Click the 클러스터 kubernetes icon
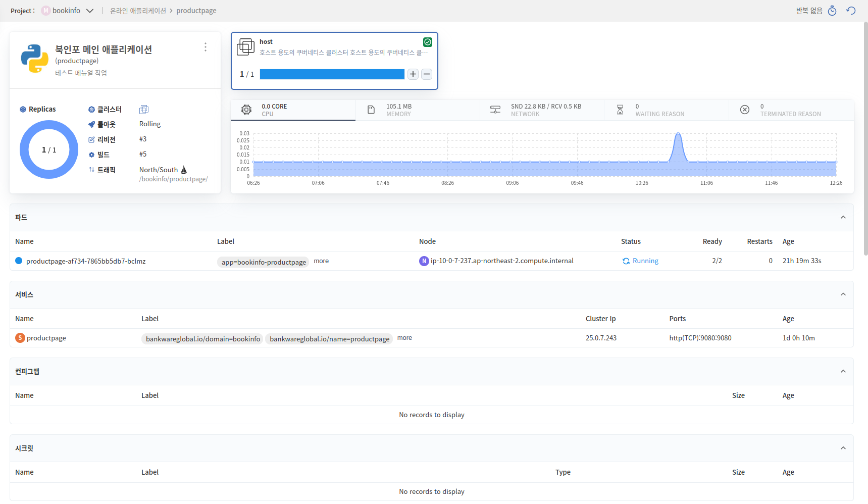Image resolution: width=868 pixels, height=504 pixels. pos(91,109)
